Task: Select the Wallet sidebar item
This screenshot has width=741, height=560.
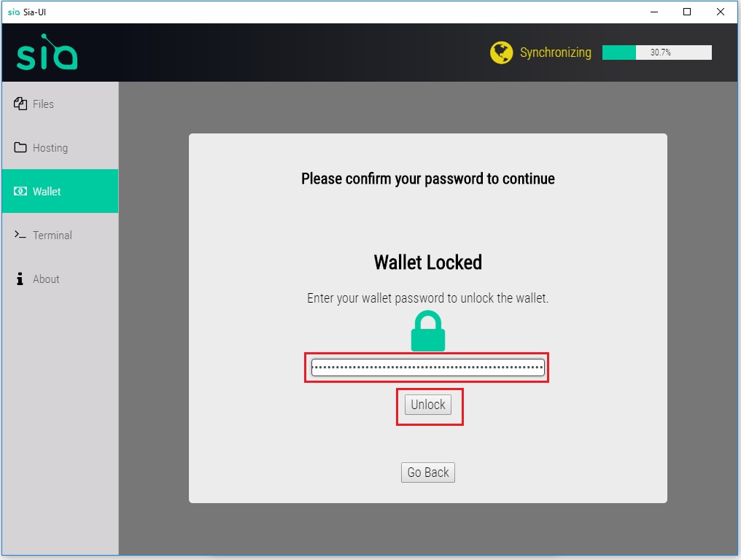Action: pyautogui.click(x=60, y=191)
